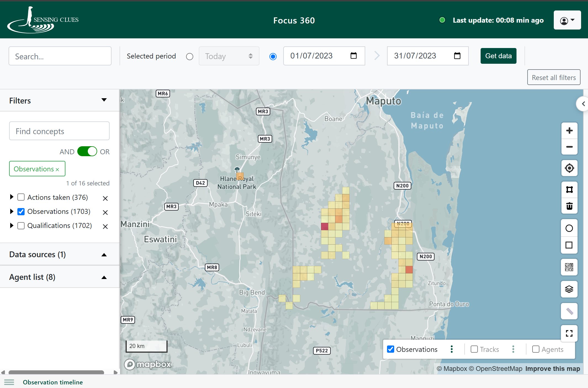The width and height of the screenshot is (588, 388).
Task: Delete drawn shapes with the trash icon
Action: 569,206
